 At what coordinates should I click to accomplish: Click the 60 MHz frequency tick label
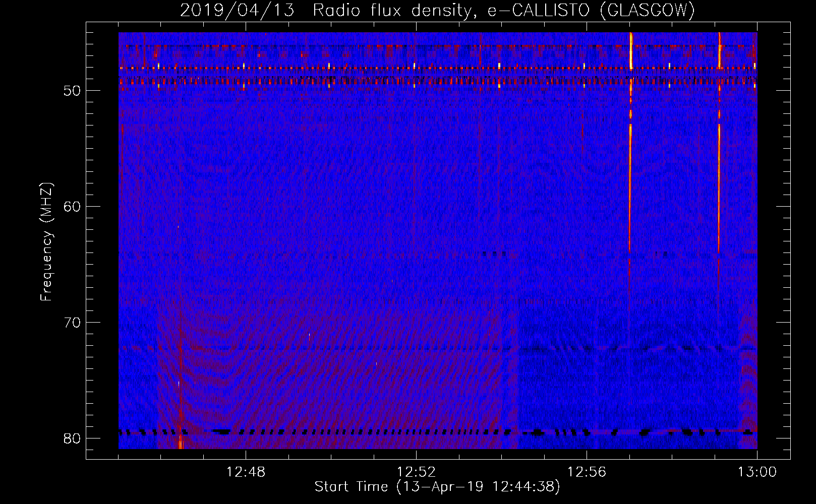pyautogui.click(x=72, y=207)
